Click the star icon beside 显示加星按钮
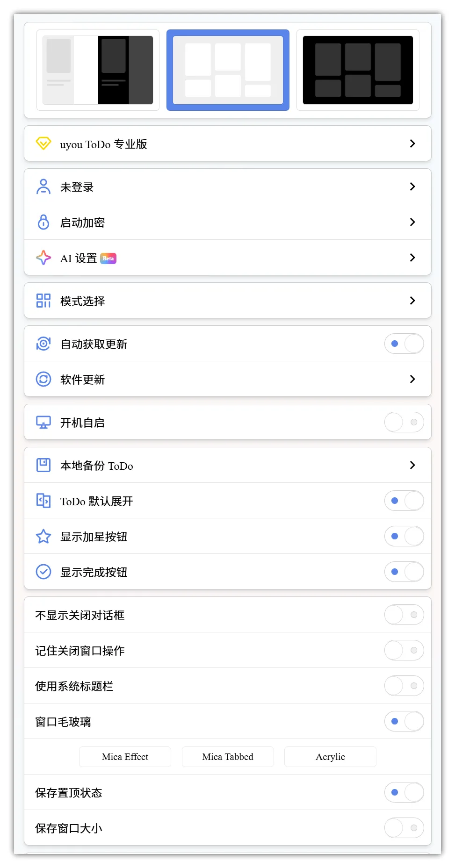 click(43, 536)
